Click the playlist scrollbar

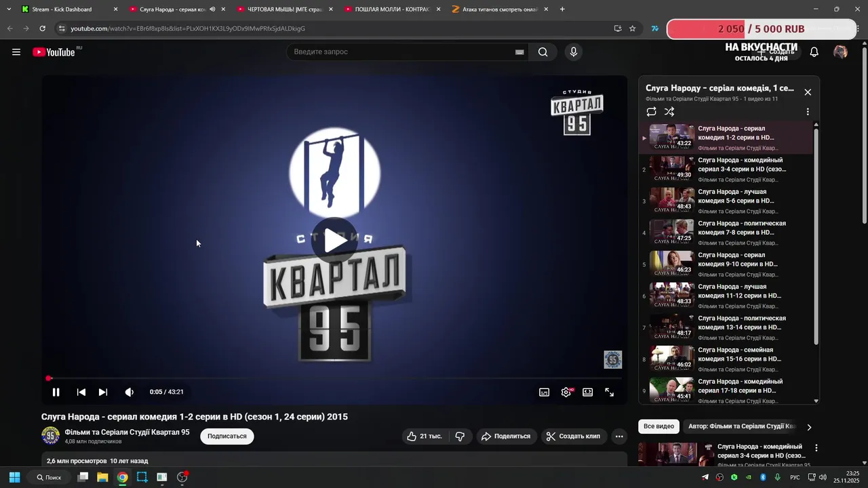point(816,237)
